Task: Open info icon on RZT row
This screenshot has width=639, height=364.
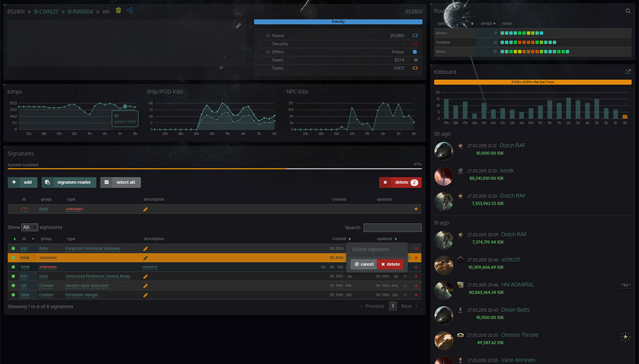Action: (x=405, y=276)
